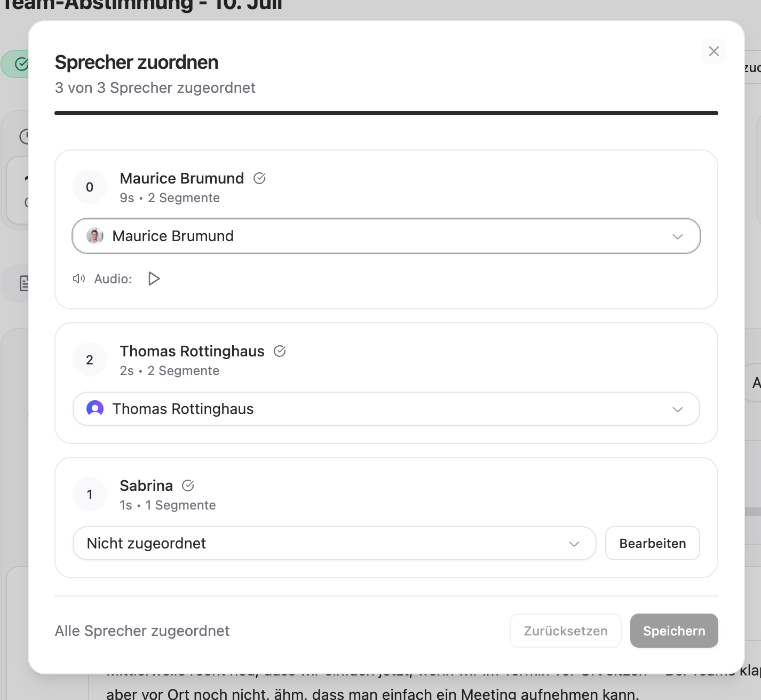761x700 pixels.
Task: Click the Zurücksetzen button
Action: [x=566, y=631]
